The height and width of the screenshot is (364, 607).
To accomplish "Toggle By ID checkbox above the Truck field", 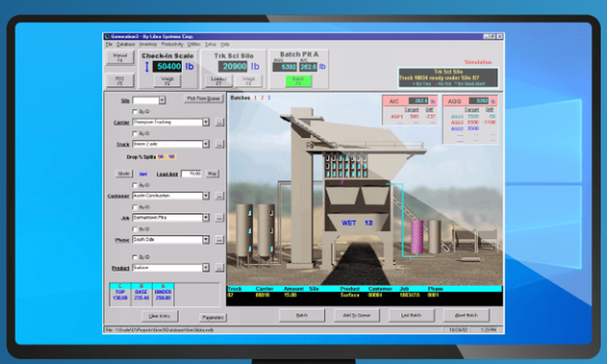I will pos(135,133).
